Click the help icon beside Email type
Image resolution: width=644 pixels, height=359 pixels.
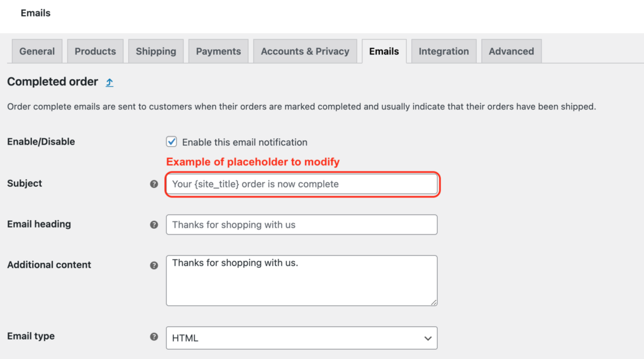coord(154,337)
